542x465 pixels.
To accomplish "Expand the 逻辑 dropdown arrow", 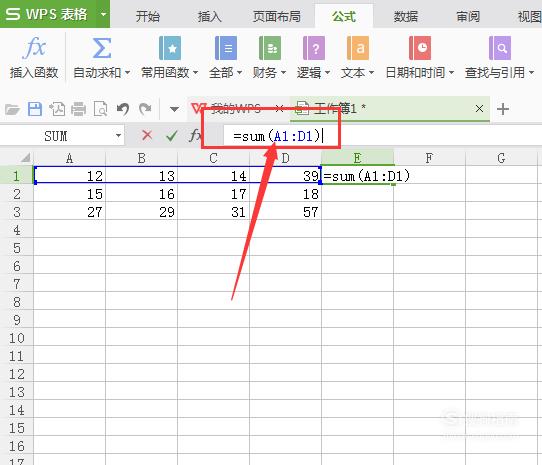I will pyautogui.click(x=327, y=73).
